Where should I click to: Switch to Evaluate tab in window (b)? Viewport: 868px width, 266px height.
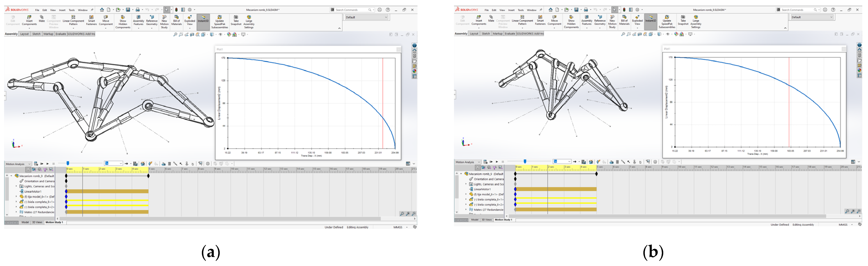click(x=510, y=34)
